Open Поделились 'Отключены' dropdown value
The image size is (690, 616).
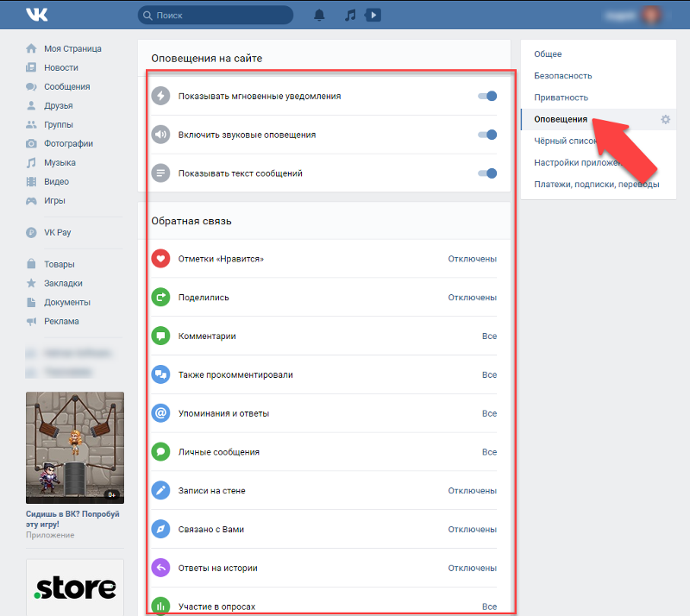coord(472,298)
